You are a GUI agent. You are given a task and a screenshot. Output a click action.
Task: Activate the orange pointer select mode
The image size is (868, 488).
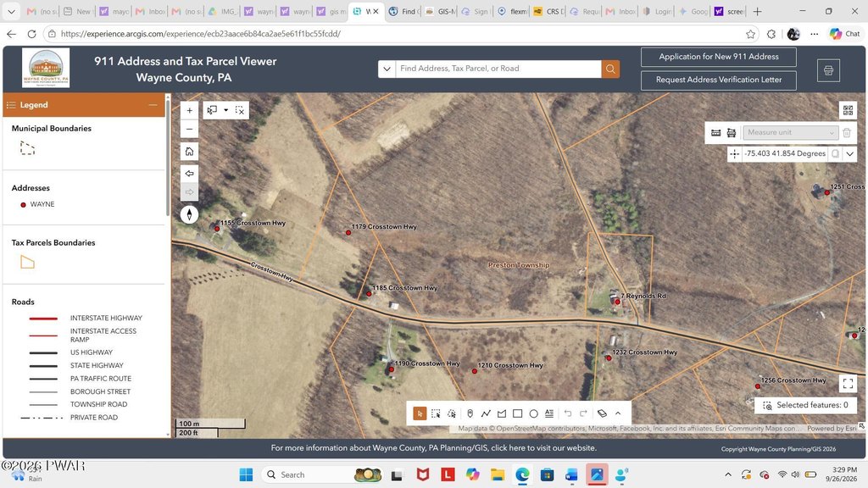coord(420,413)
